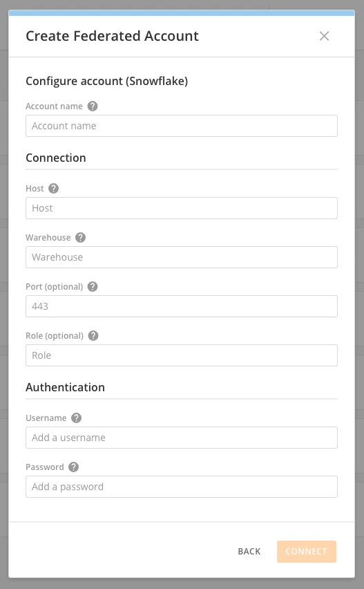Click the Account name input field

pos(182,126)
